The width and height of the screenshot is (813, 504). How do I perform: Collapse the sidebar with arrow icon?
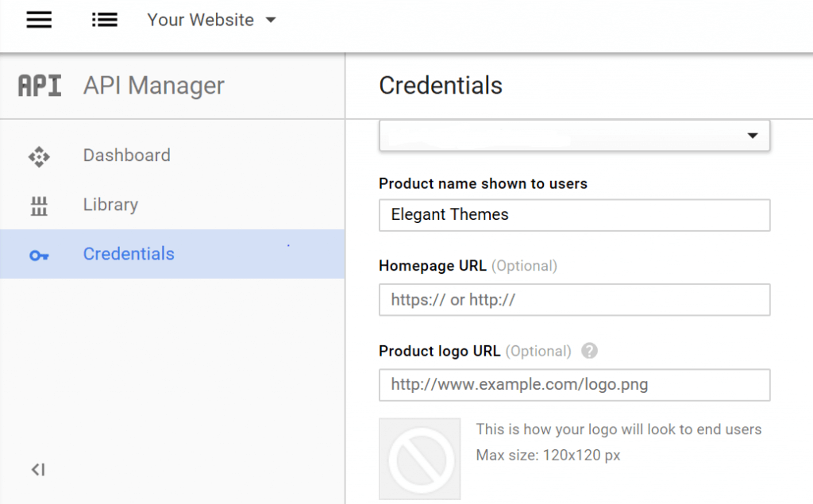click(x=38, y=470)
